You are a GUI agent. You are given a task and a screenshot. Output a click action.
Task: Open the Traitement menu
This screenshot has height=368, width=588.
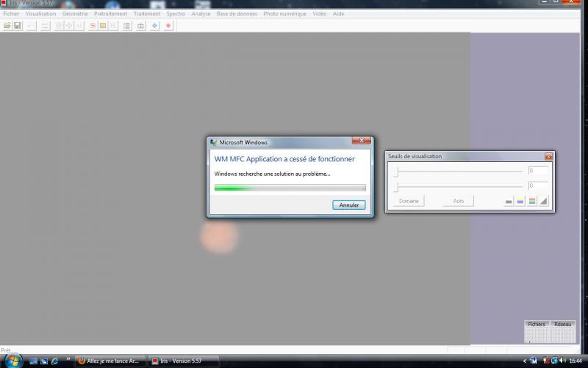pyautogui.click(x=147, y=13)
